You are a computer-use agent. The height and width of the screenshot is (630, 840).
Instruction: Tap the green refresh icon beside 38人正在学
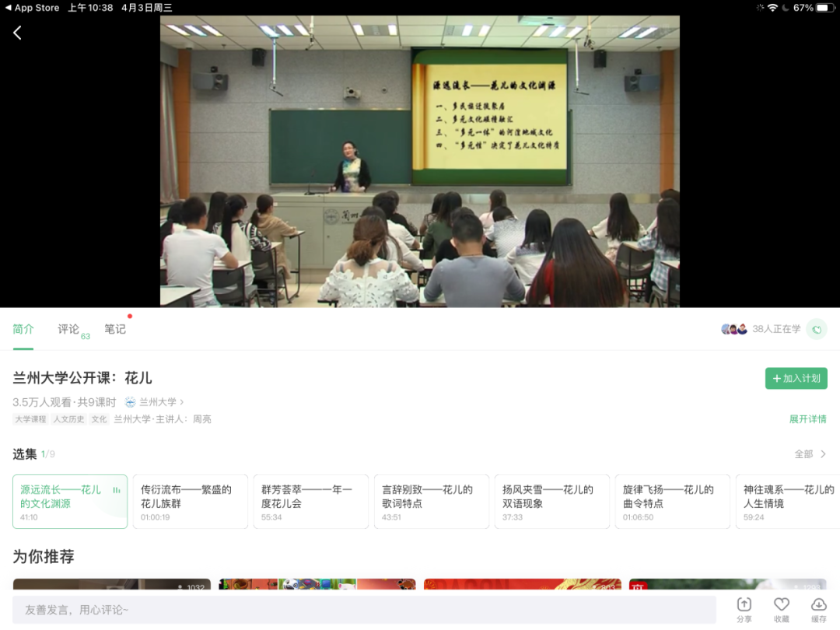(817, 330)
